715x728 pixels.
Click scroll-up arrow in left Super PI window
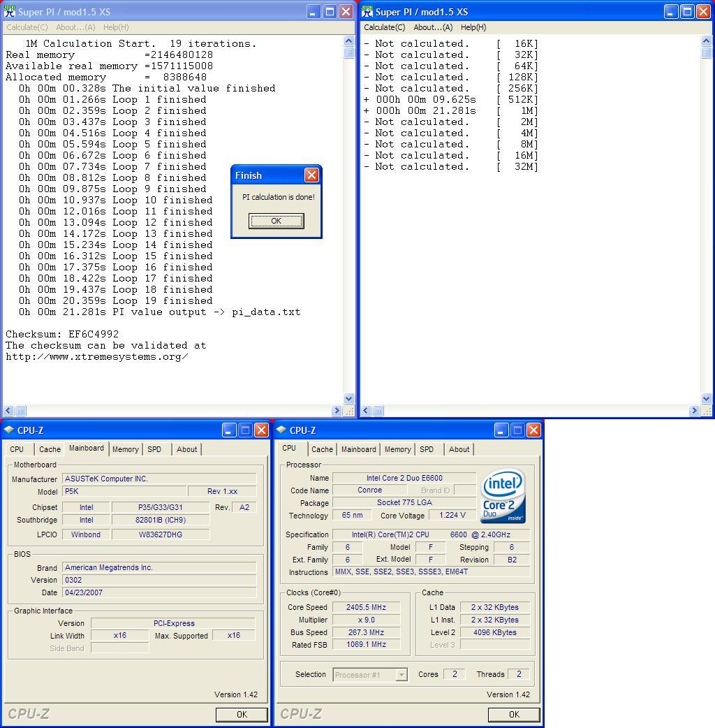pyautogui.click(x=349, y=41)
